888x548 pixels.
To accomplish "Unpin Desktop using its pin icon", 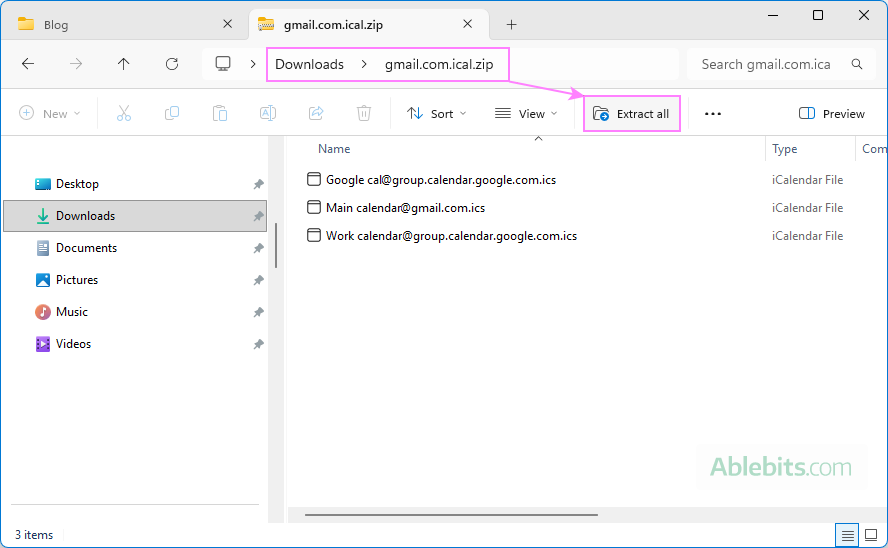I will coord(258,184).
